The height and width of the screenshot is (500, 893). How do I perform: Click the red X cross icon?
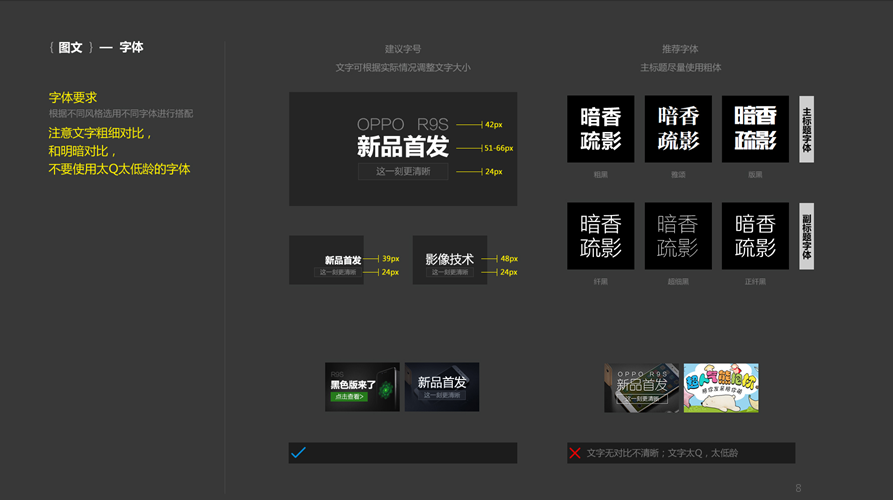coord(575,453)
